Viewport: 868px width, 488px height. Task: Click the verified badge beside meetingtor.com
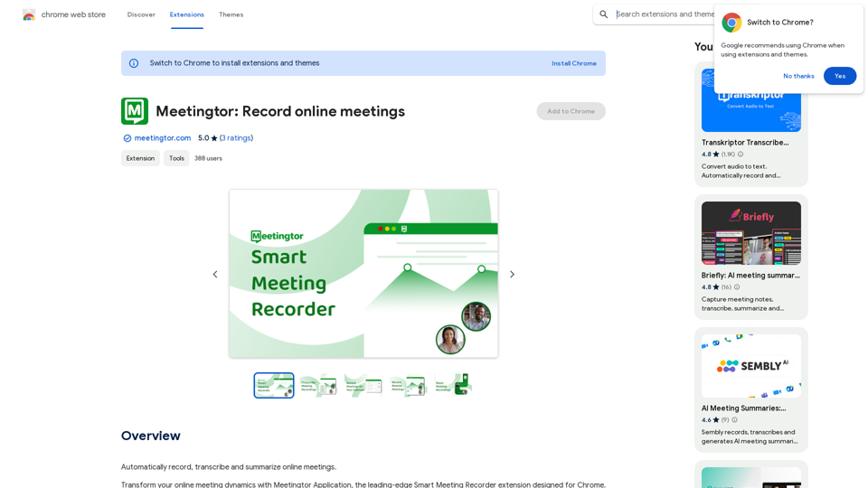(x=127, y=138)
